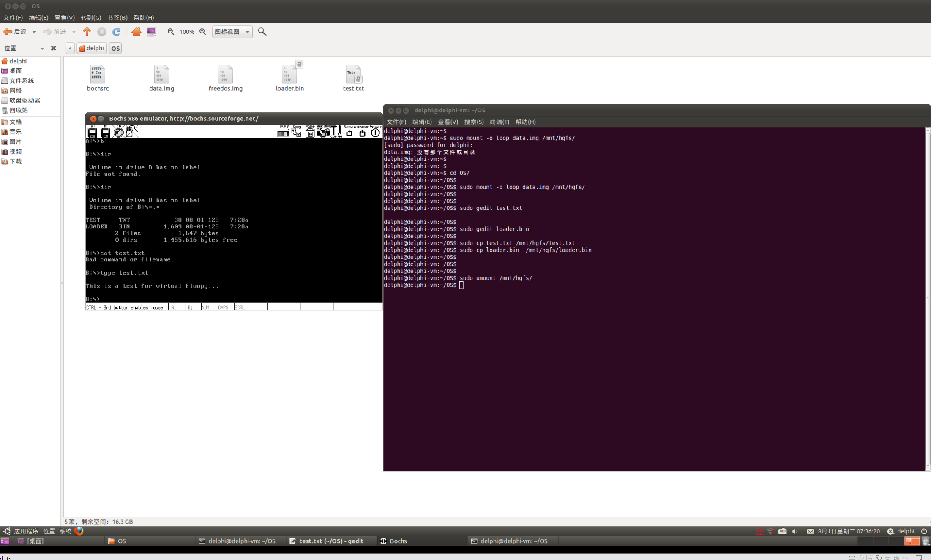The height and width of the screenshot is (560, 931).
Task: Reload the file manager view
Action: point(117,32)
